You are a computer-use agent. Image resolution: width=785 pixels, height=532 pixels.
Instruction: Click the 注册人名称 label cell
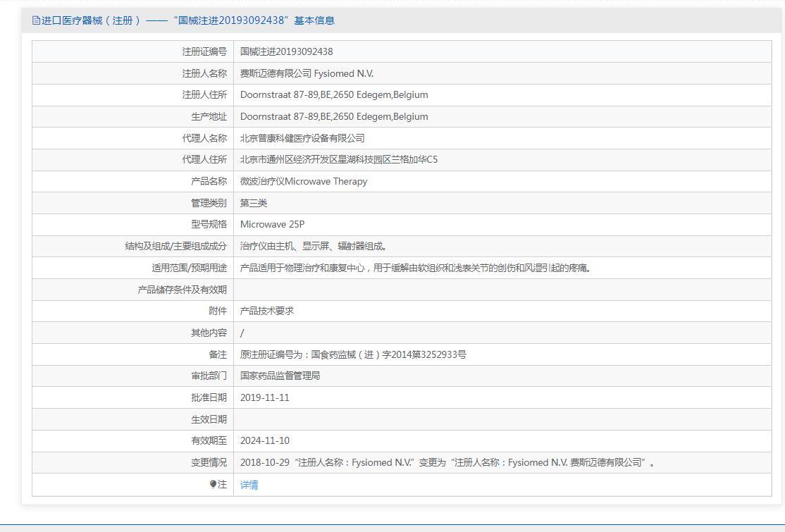coord(204,73)
